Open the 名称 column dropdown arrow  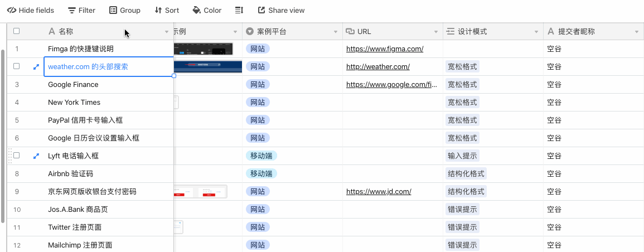[167, 32]
